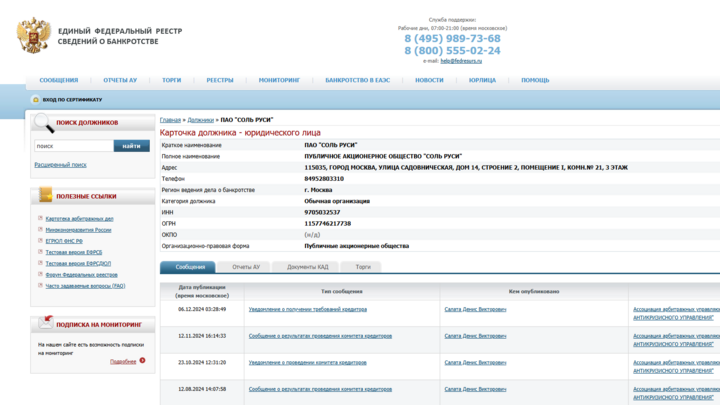The height and width of the screenshot is (405, 720).
Task: Click the date 06.12.2024 03:28:49
Action: (x=202, y=309)
